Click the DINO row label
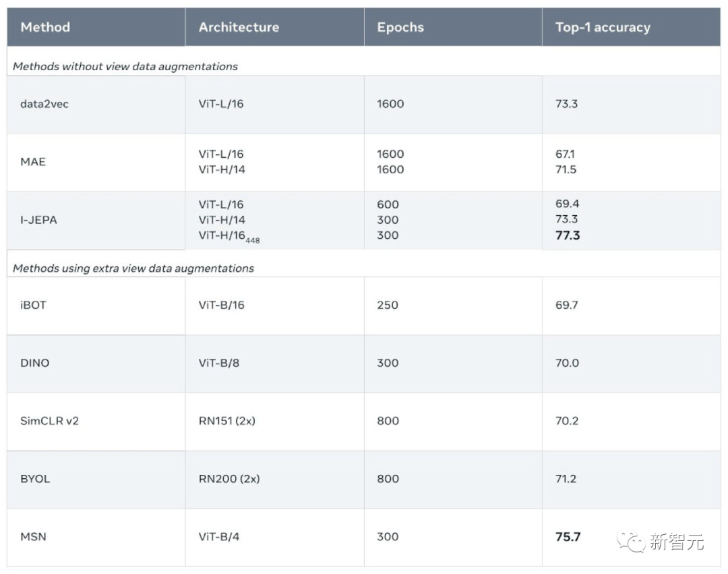This screenshot has height=574, width=728. pyautogui.click(x=35, y=363)
